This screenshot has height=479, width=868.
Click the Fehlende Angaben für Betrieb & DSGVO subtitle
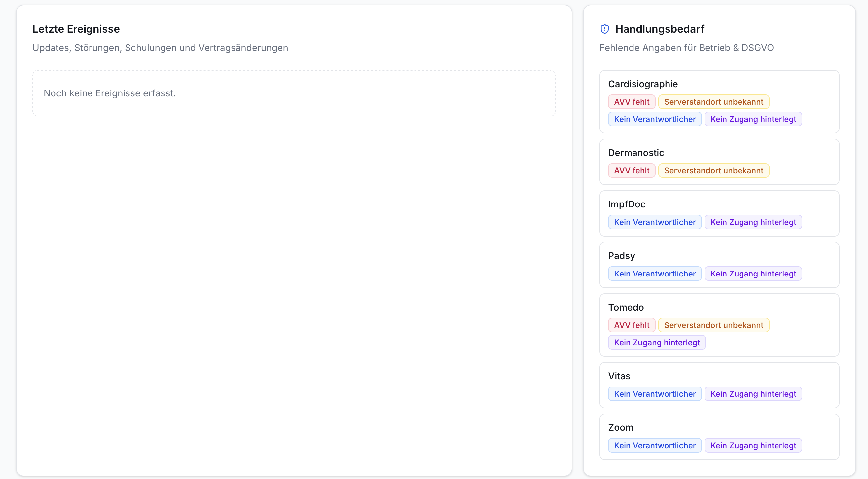tap(686, 48)
